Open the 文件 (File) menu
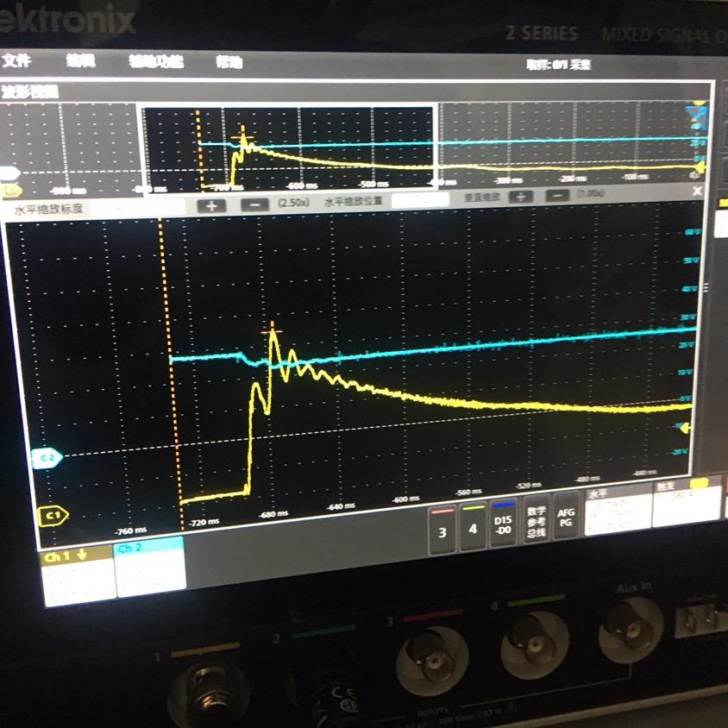728x728 pixels. click(x=17, y=61)
